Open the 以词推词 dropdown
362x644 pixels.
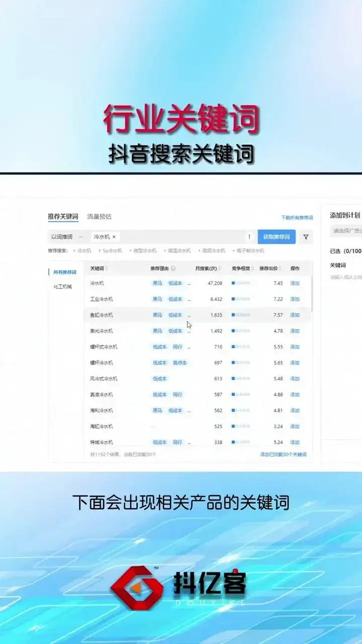(x=67, y=236)
